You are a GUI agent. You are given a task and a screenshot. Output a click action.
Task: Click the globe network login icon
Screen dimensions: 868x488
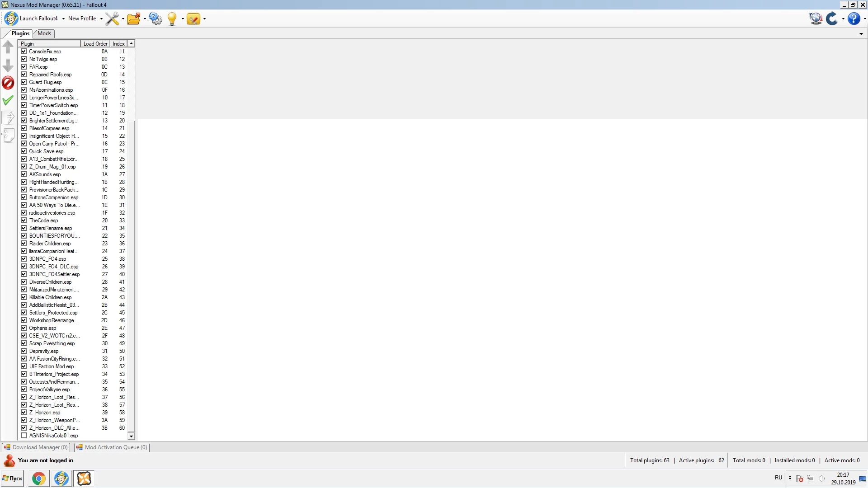click(816, 19)
